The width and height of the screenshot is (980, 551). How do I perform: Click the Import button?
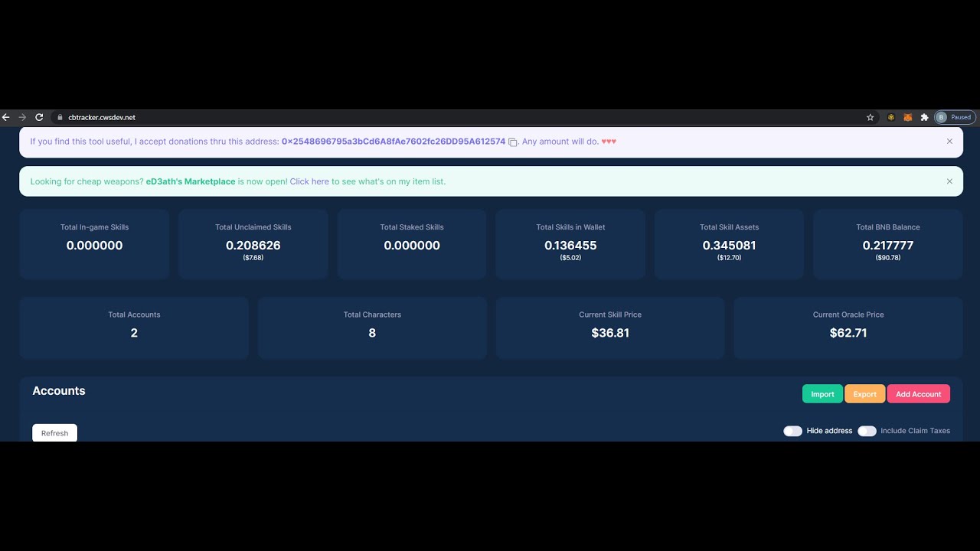pos(822,394)
